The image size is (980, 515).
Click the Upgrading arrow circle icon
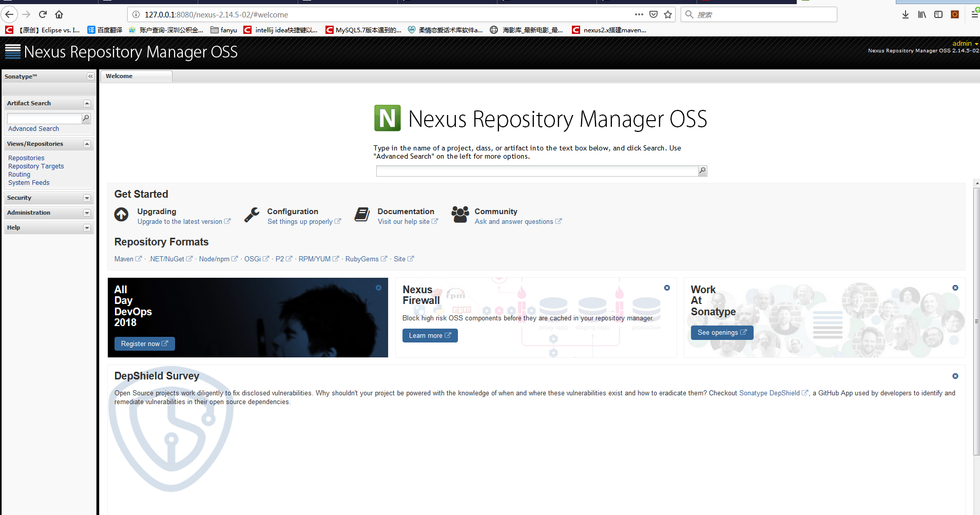coord(121,215)
